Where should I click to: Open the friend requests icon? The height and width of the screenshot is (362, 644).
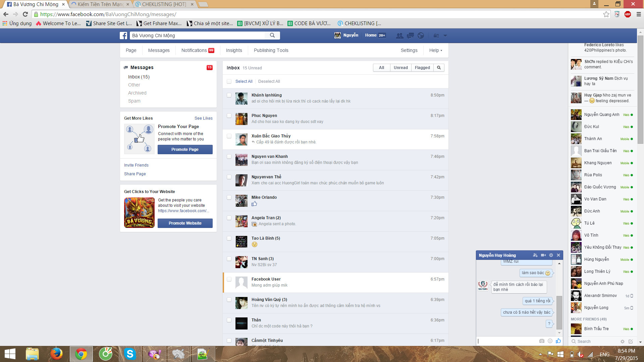pyautogui.click(x=399, y=36)
